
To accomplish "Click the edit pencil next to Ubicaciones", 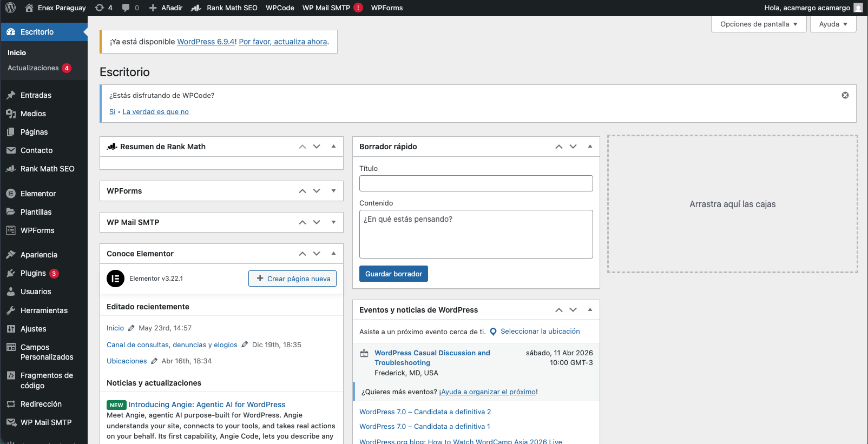I will point(154,361).
